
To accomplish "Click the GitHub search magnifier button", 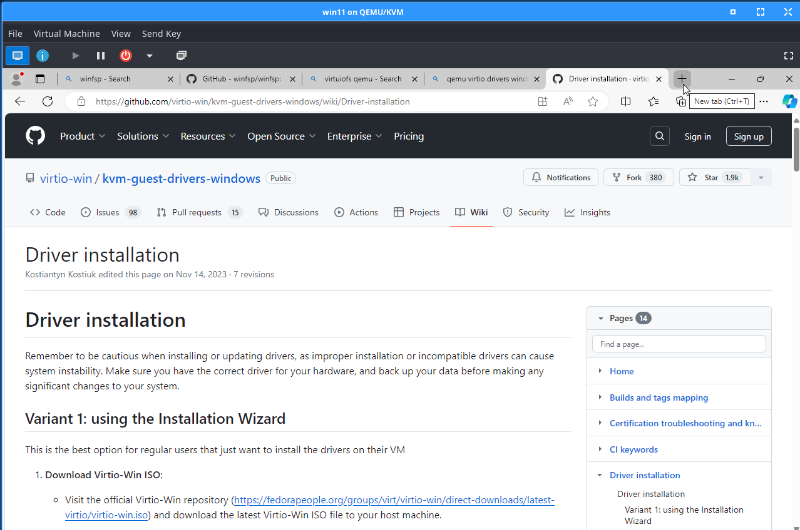I will 660,136.
